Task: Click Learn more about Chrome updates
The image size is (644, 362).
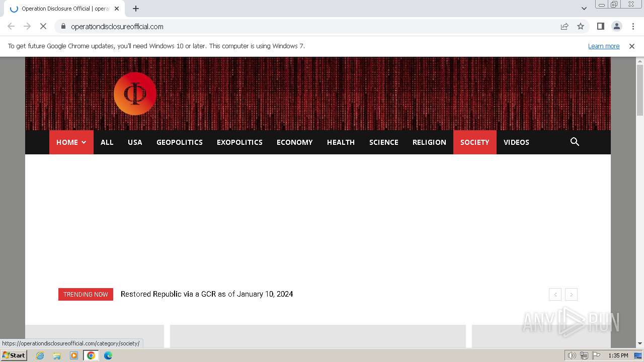Action: pos(604,46)
